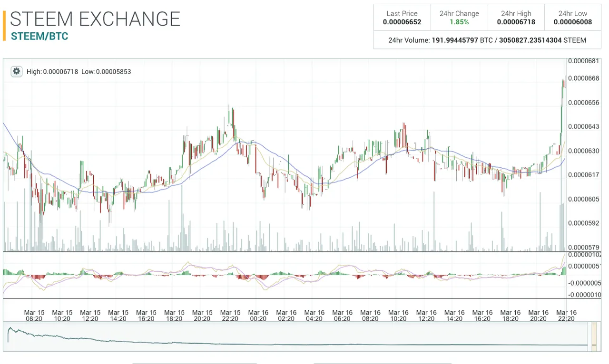Screen dimensions: 609x364
Task: Click the 24hr Change 1.85% value
Action: [459, 22]
